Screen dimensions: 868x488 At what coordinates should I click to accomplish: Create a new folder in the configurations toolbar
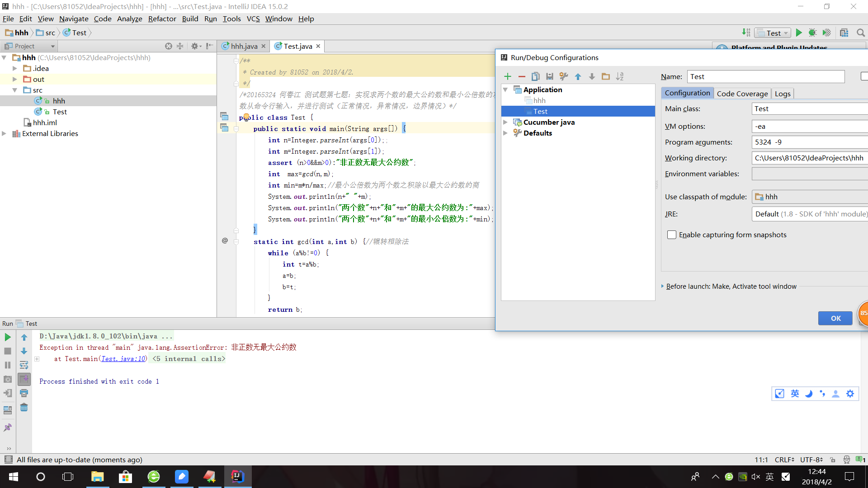(606, 76)
